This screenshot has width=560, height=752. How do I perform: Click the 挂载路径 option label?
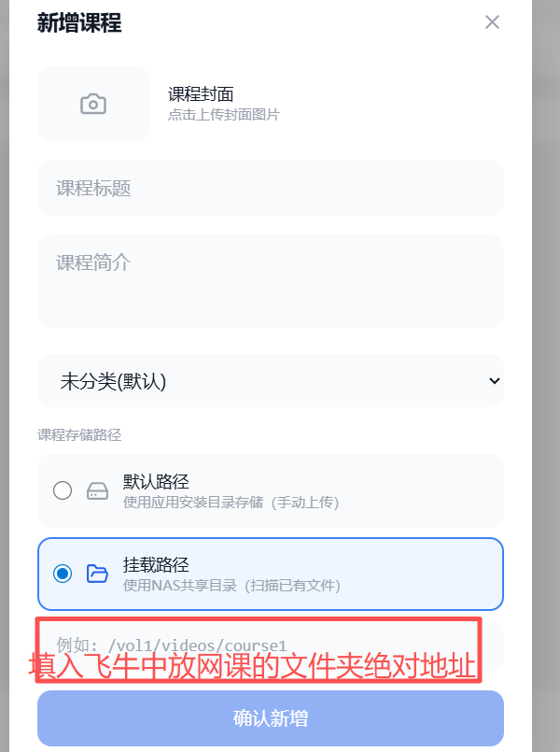[x=156, y=564]
